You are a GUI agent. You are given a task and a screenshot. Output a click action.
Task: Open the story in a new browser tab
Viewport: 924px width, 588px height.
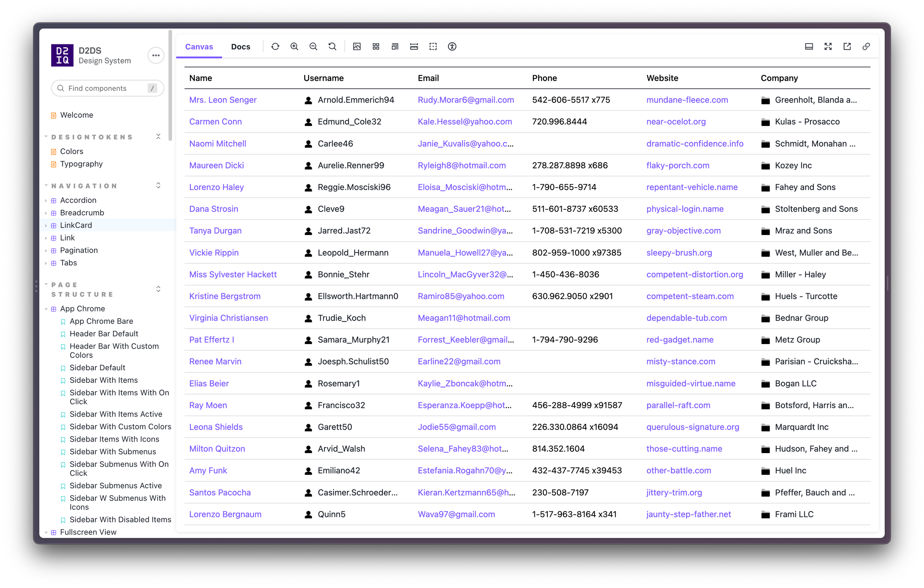point(847,46)
